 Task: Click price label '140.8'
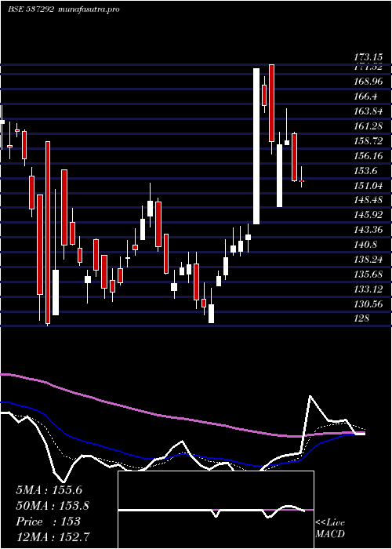[366, 245]
